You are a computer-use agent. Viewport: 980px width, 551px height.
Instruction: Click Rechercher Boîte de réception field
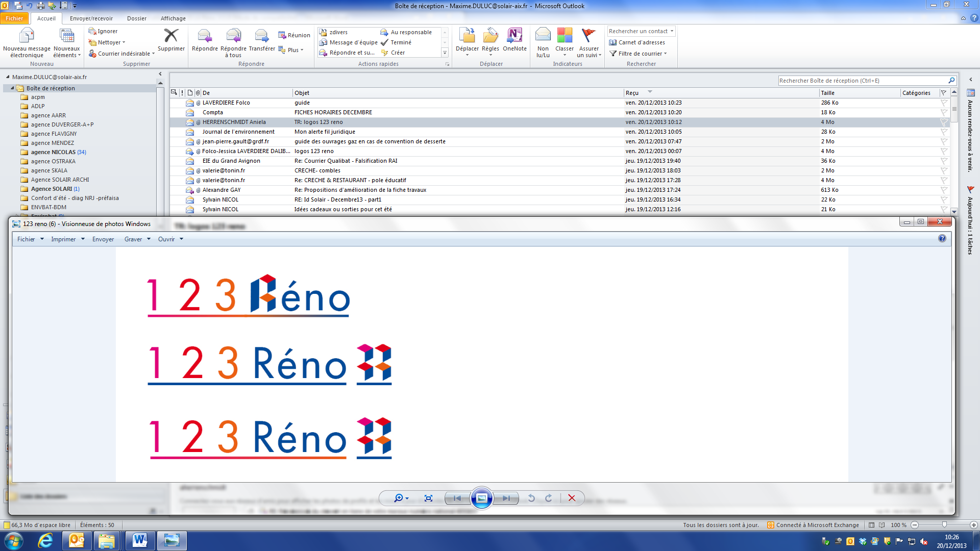point(863,81)
